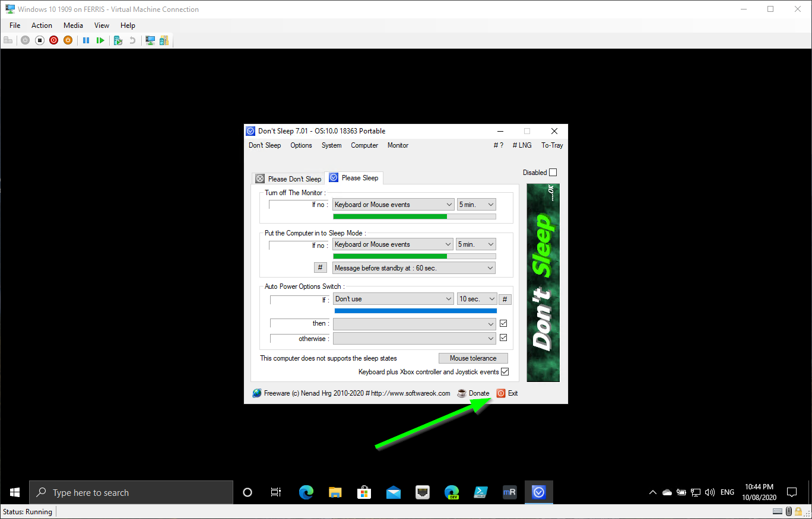
Task: Open the Options menu in Don't Sleep
Action: coord(301,145)
